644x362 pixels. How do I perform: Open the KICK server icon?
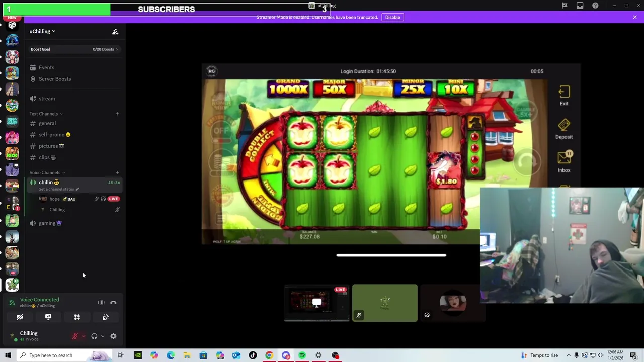click(x=12, y=153)
